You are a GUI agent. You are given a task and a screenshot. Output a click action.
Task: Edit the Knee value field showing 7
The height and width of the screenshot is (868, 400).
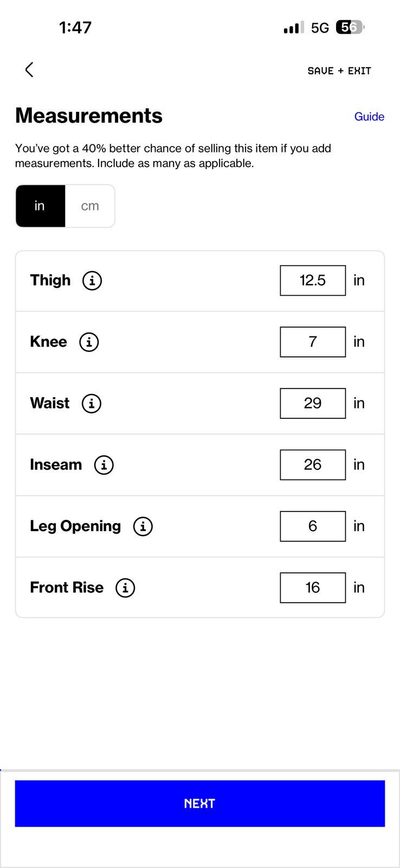coord(313,342)
